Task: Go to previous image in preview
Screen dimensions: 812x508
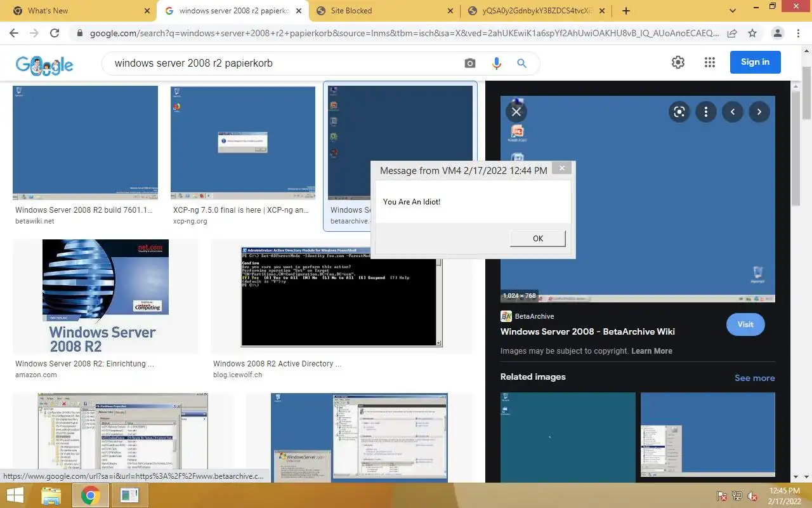Action: click(733, 112)
